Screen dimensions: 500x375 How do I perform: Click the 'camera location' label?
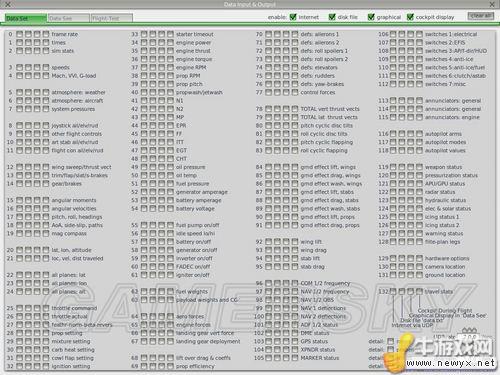coord(445,267)
